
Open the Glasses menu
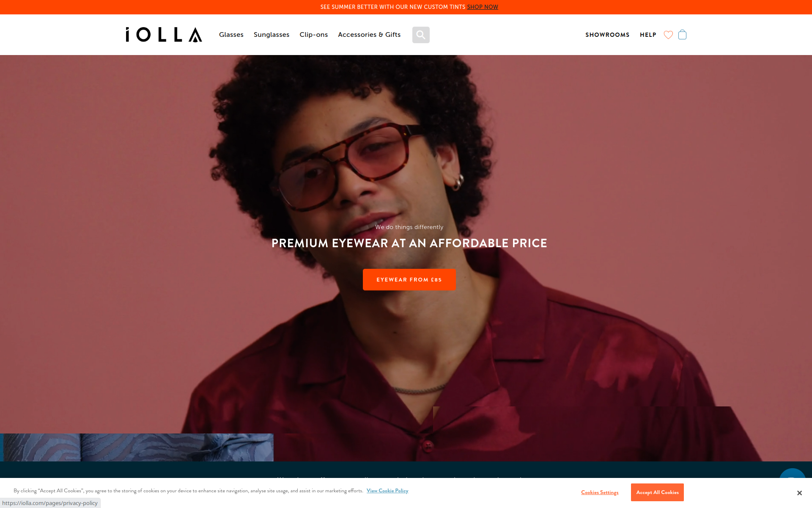(x=231, y=35)
